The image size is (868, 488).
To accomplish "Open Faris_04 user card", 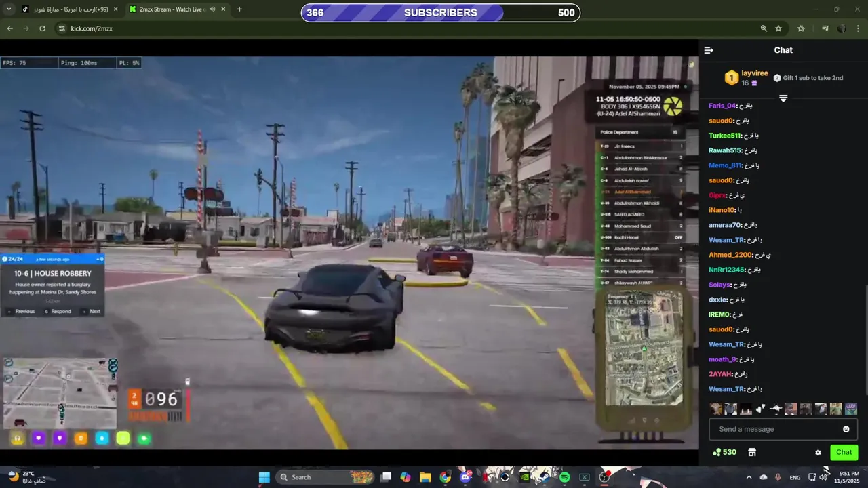I will click(722, 106).
